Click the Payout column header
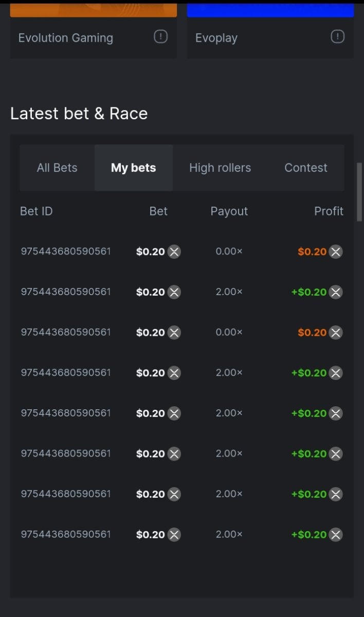The height and width of the screenshot is (617, 364). (x=229, y=211)
